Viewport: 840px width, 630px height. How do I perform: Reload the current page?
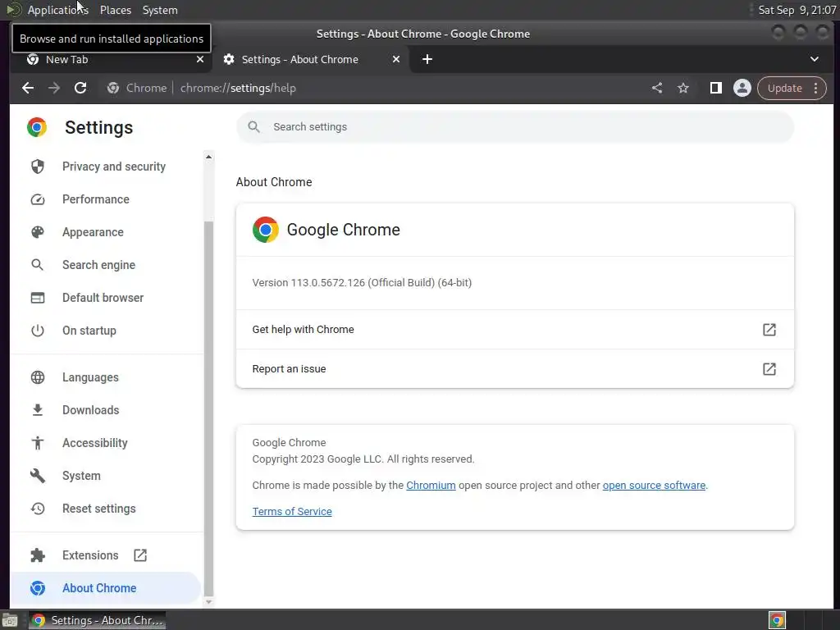click(x=80, y=88)
